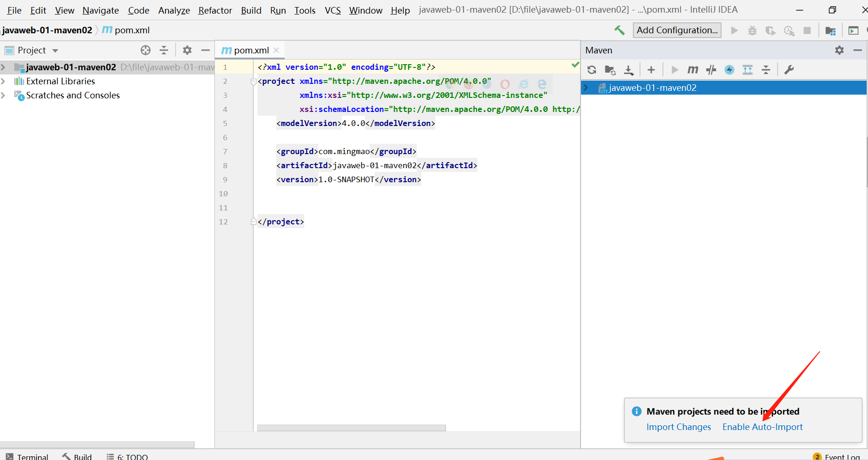Click Generate Sources and Update Folders icon
Viewport: 868px width, 460px height.
(610, 70)
